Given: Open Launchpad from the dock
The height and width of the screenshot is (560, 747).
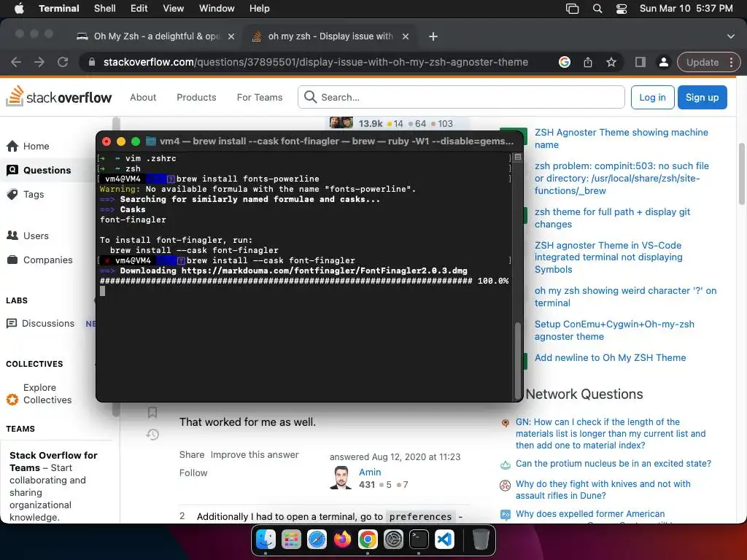Looking at the screenshot, I should pos(291,540).
